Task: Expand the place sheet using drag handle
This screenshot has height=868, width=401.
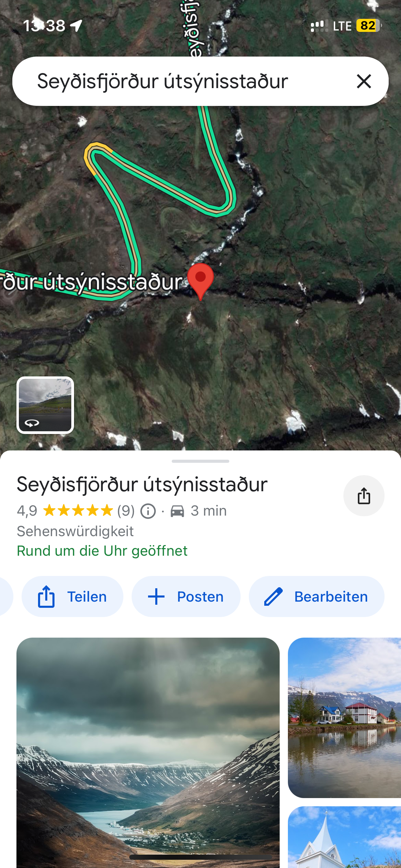Action: click(200, 461)
